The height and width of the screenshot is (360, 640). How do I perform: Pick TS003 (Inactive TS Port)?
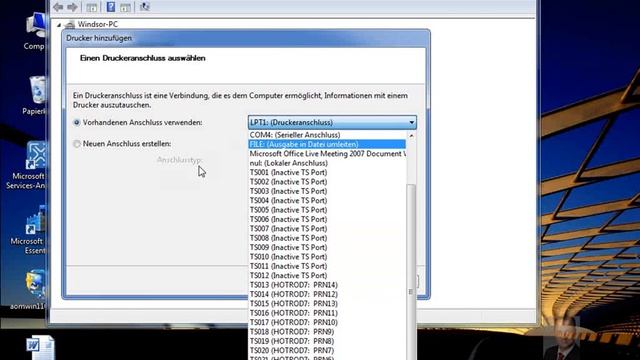point(327,191)
